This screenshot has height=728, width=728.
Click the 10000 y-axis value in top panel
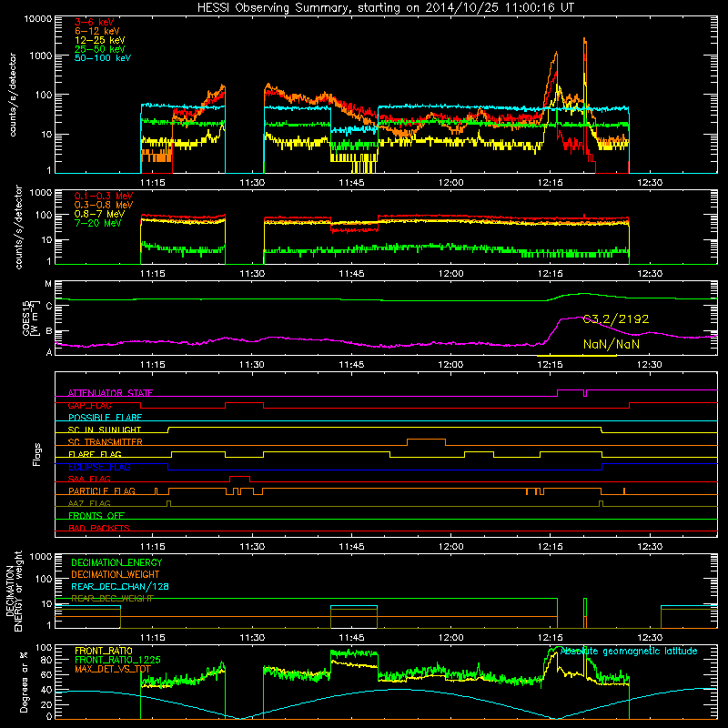point(38,19)
